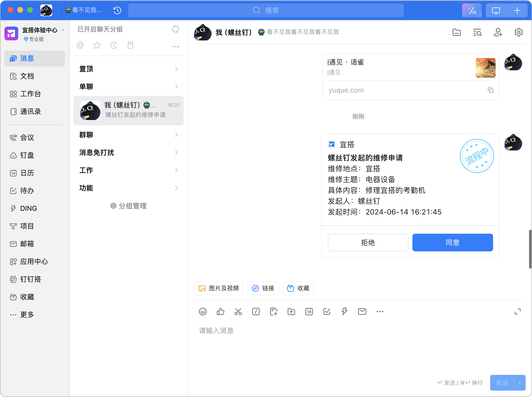Open DING in the sidebar

pyautogui.click(x=35, y=208)
